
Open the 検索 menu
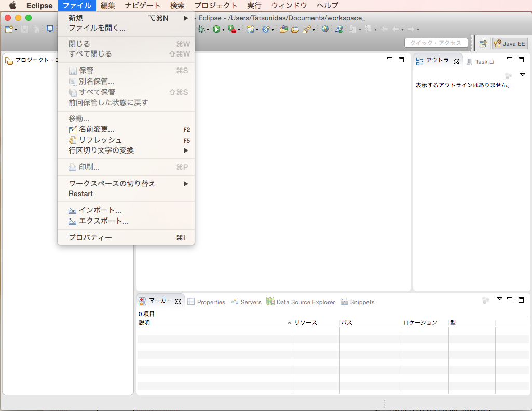click(x=178, y=5)
